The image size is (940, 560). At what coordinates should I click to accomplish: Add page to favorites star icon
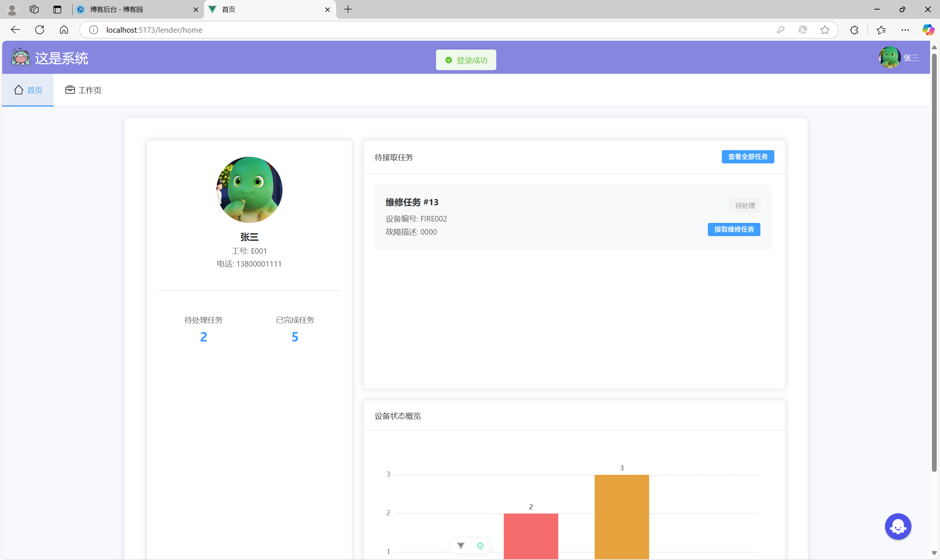tap(825, 30)
